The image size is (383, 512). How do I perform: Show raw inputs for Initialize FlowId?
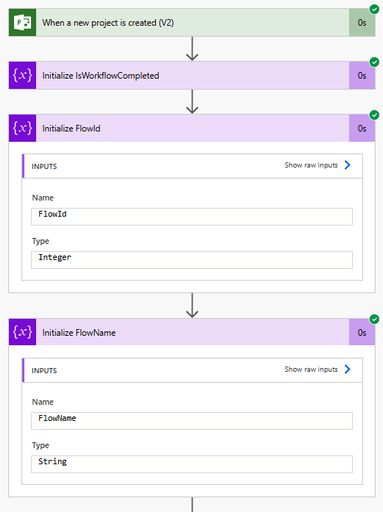coord(311,165)
